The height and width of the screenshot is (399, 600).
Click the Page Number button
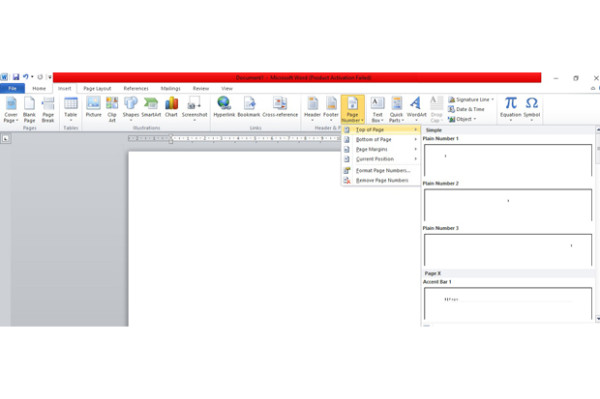[x=352, y=109]
